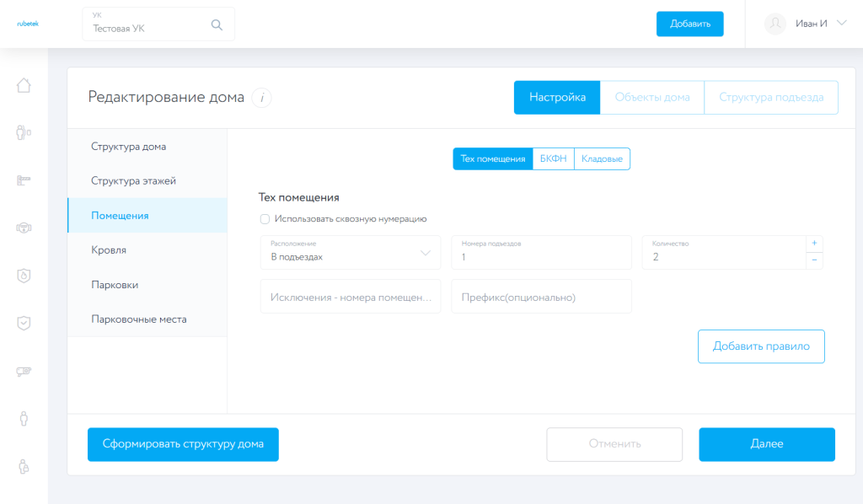The width and height of the screenshot is (863, 504).
Task: Open the Структура подъезда tab
Action: [771, 97]
